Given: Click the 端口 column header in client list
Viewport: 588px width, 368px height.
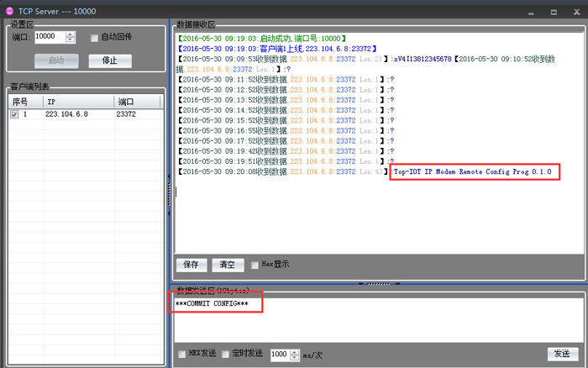Looking at the screenshot, I should (136, 102).
